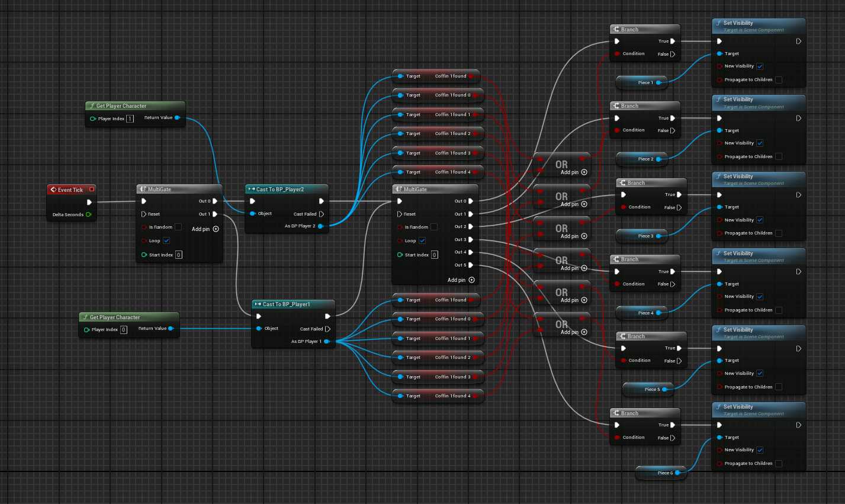This screenshot has height=504, width=845.
Task: Uncheck New Visibility on Piece 3's Set Visibility
Action: (760, 220)
